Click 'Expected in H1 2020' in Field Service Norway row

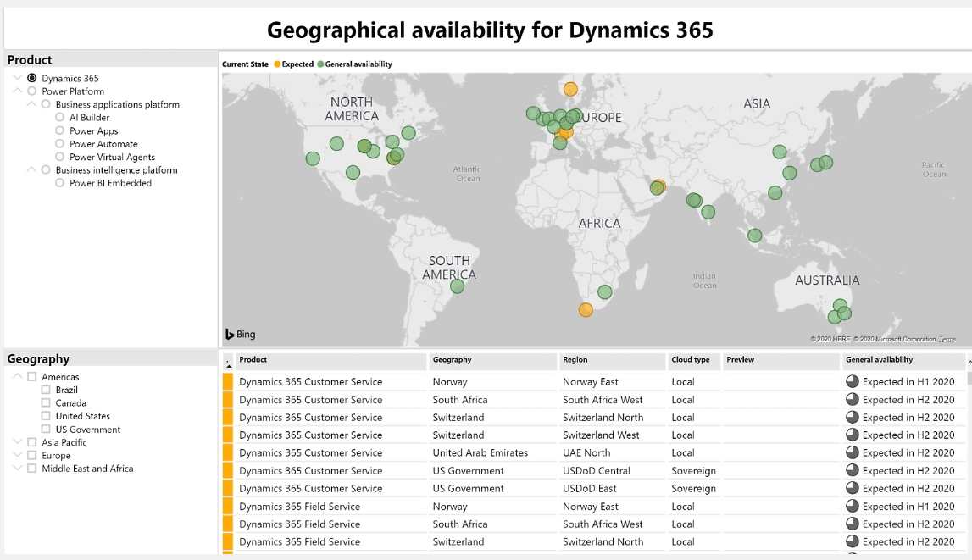(908, 506)
